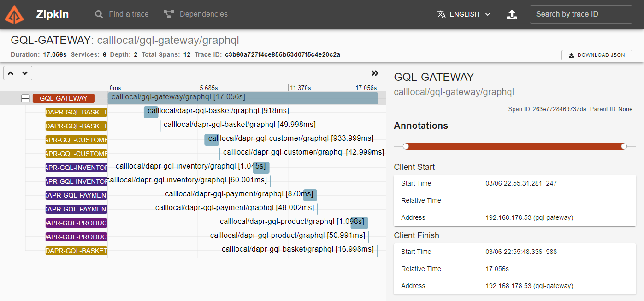The width and height of the screenshot is (644, 301).
Task: Select the dapr-gql-product 1.098s span
Action: pos(359,223)
